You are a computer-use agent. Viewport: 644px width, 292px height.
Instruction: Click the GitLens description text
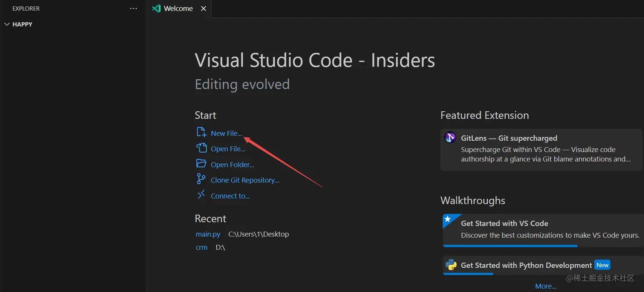[546, 154]
